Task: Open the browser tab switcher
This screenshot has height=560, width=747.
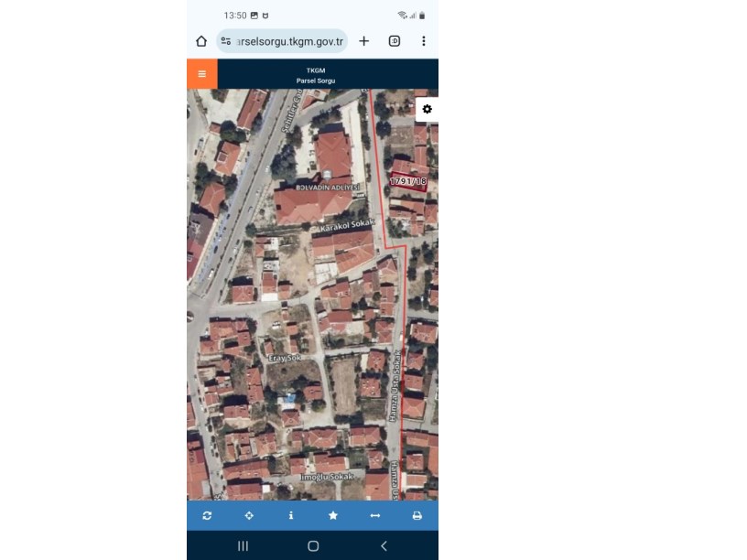Action: (x=395, y=41)
